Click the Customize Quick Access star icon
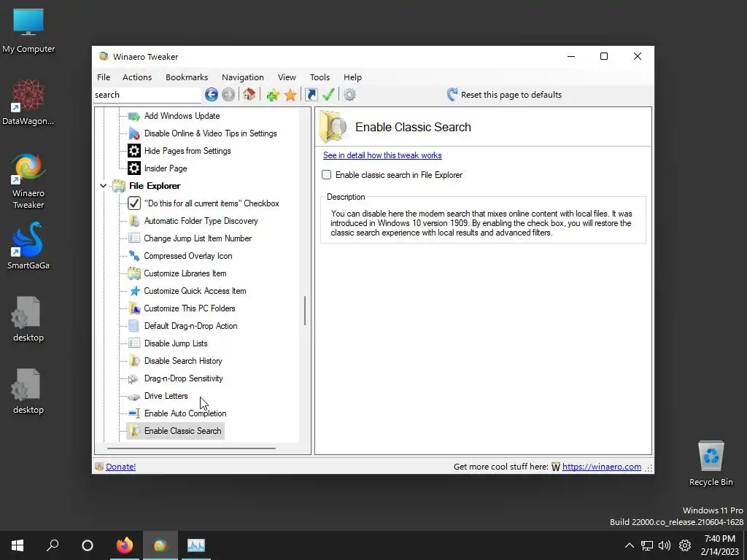747x560 pixels. click(134, 291)
